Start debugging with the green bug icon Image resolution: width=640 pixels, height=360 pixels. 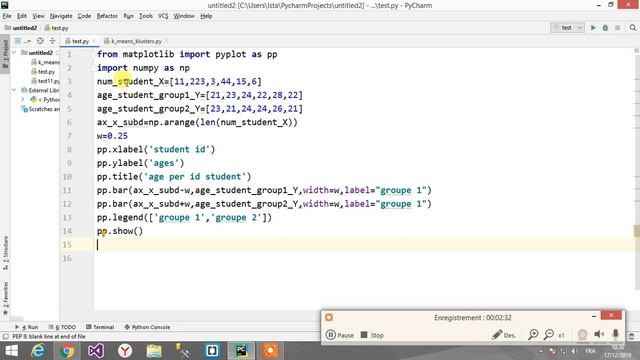605,28
